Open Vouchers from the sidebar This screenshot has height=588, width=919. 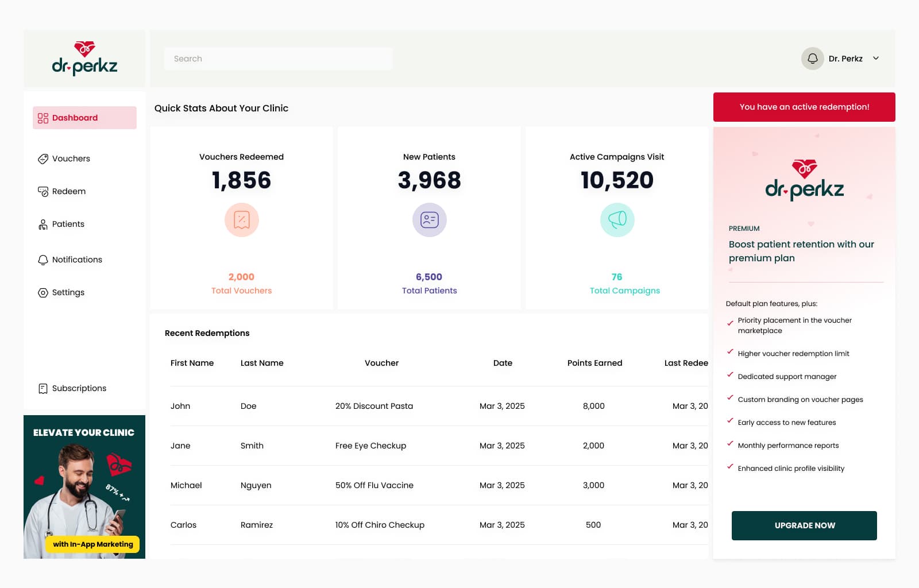71,158
